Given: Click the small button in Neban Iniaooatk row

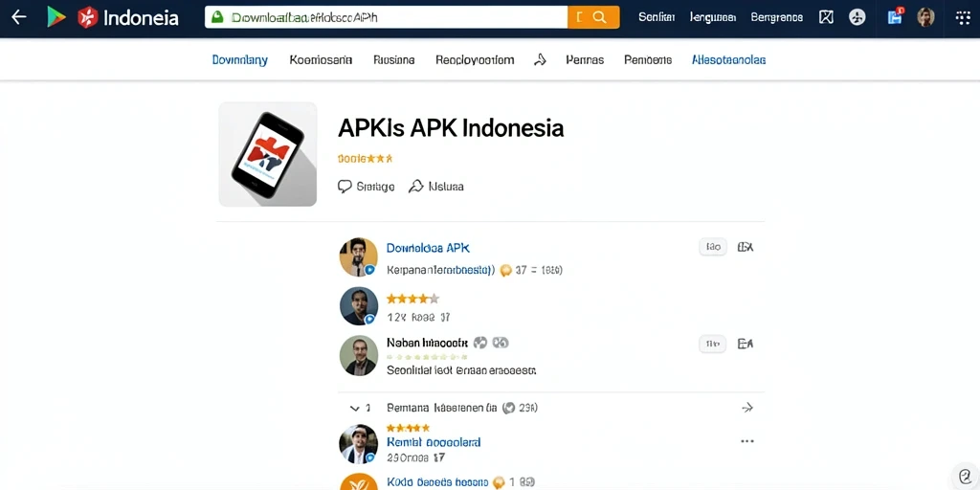Looking at the screenshot, I should 712,344.
